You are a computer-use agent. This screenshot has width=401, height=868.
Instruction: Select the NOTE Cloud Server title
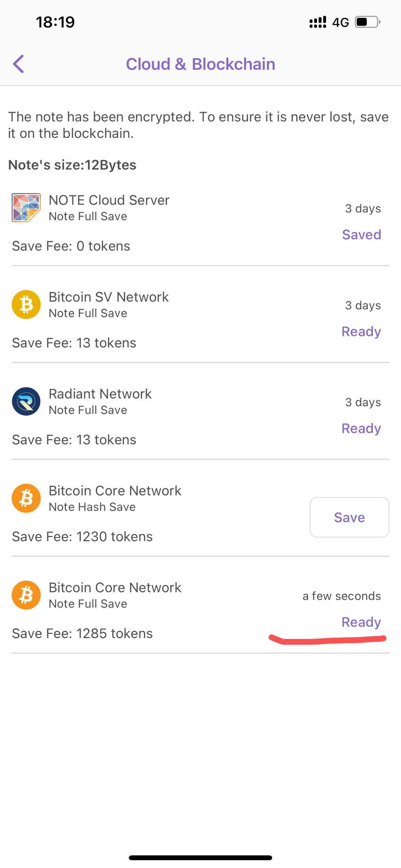point(109,200)
